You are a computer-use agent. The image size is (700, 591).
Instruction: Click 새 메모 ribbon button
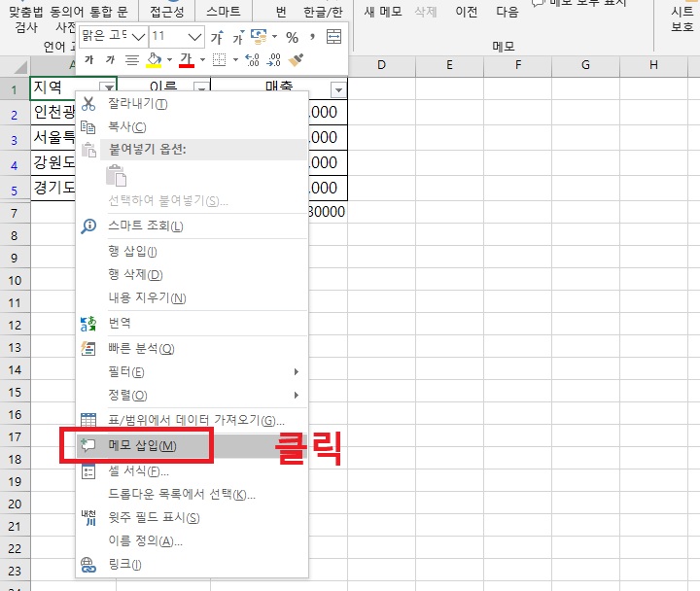point(383,11)
